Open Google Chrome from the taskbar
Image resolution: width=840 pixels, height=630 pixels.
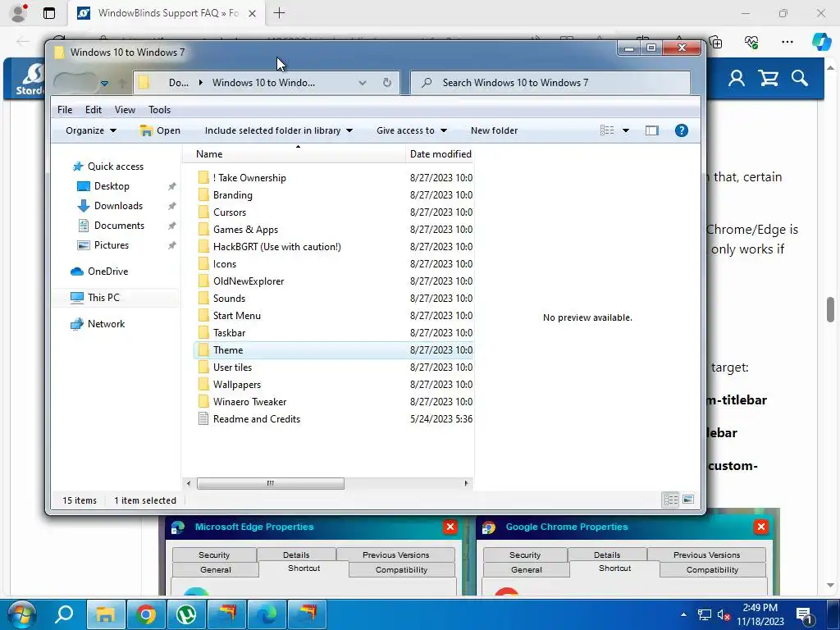point(146,614)
